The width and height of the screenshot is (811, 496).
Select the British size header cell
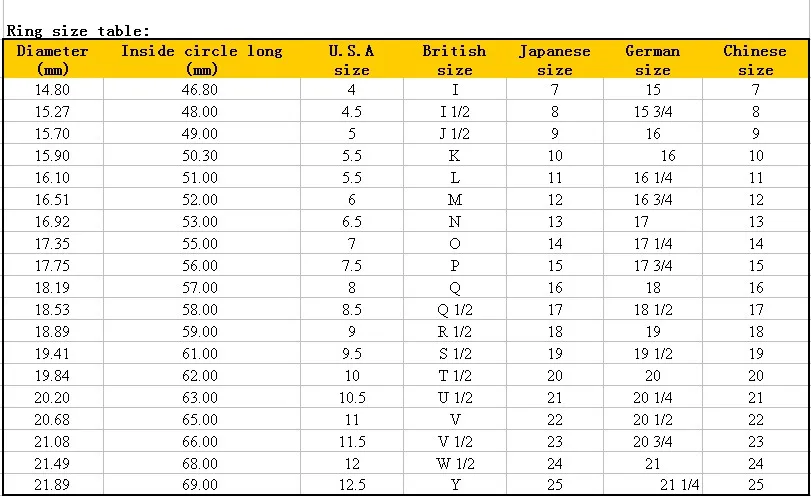455,60
